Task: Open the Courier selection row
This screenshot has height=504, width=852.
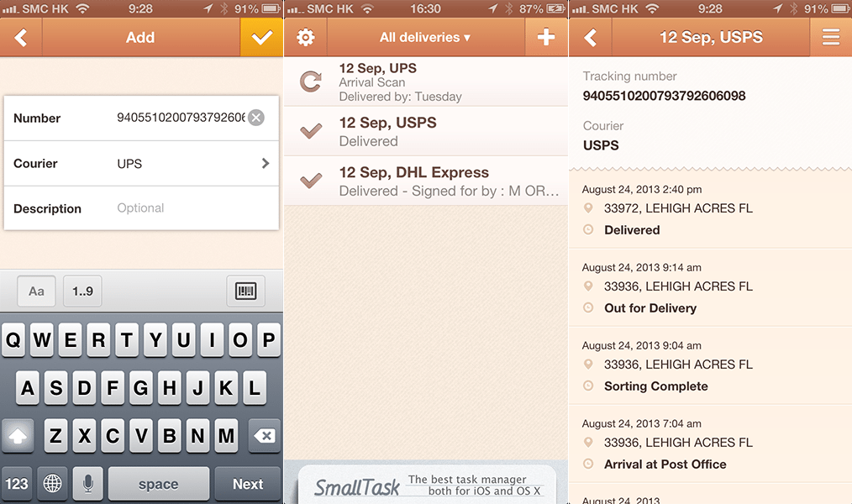Action: click(x=141, y=164)
